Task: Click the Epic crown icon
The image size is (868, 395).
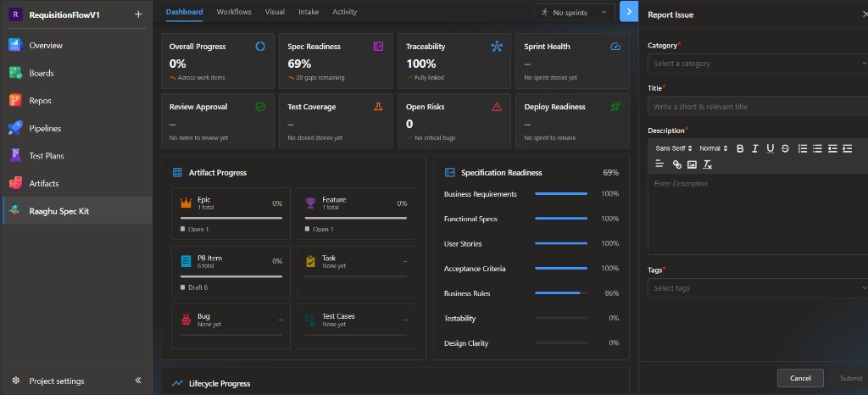Action: tap(186, 203)
